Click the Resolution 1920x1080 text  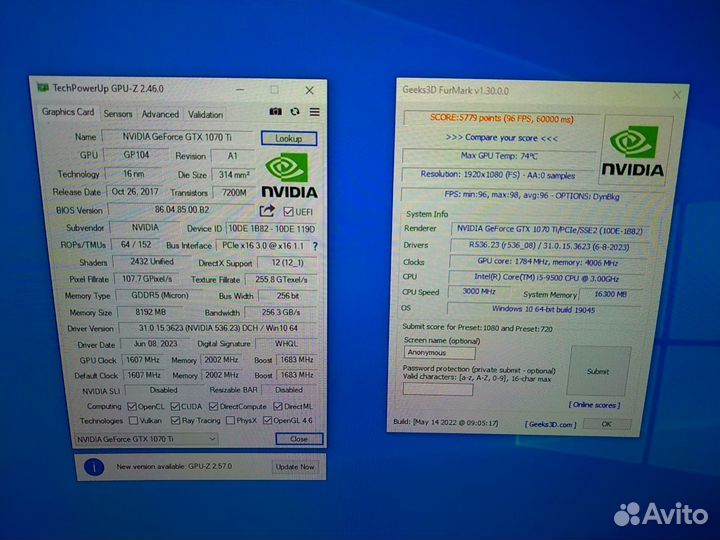[498, 175]
